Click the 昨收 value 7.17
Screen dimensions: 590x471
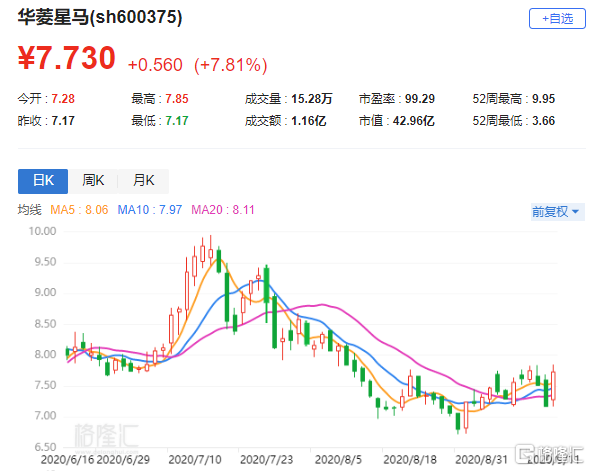(x=63, y=121)
